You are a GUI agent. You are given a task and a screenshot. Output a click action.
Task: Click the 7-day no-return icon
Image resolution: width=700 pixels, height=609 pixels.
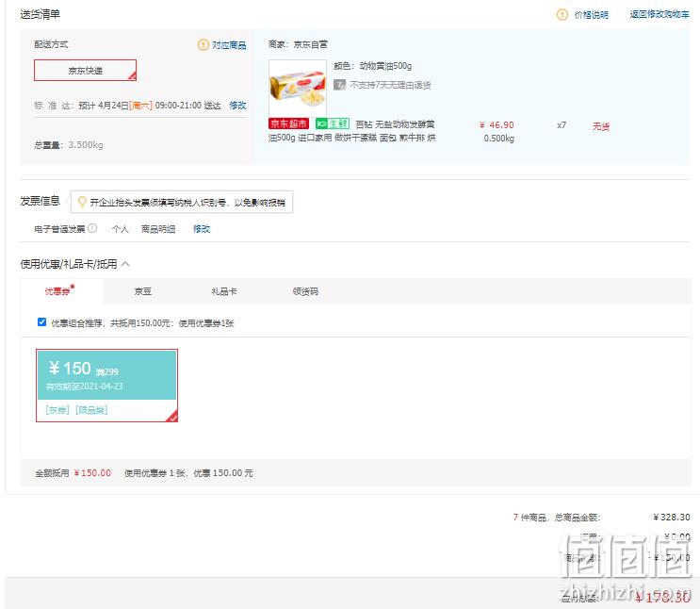coord(340,85)
